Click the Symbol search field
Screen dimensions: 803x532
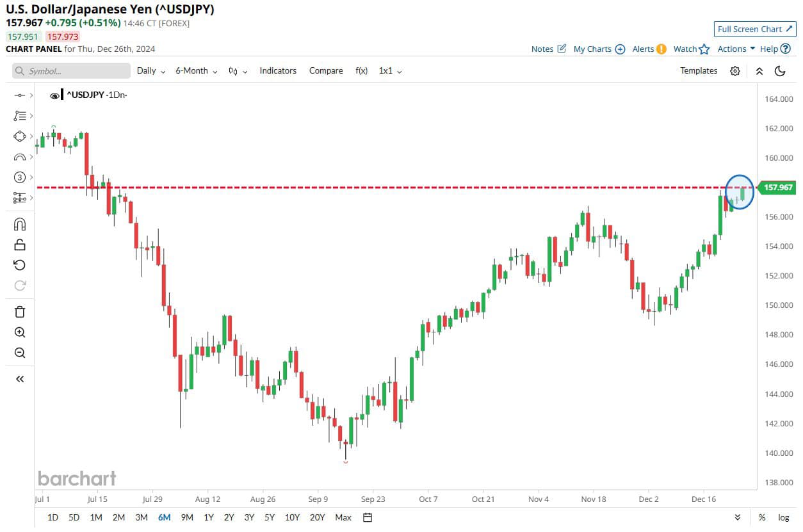pyautogui.click(x=71, y=71)
